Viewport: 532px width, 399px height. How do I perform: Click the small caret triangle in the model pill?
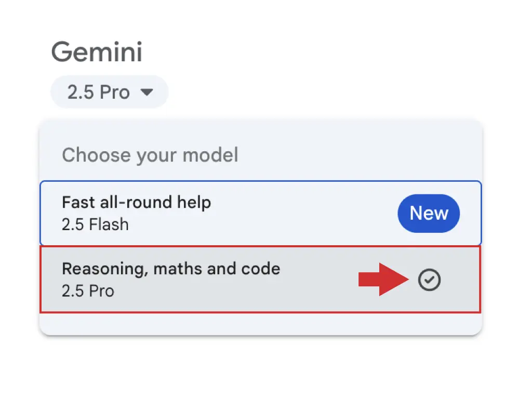147,92
